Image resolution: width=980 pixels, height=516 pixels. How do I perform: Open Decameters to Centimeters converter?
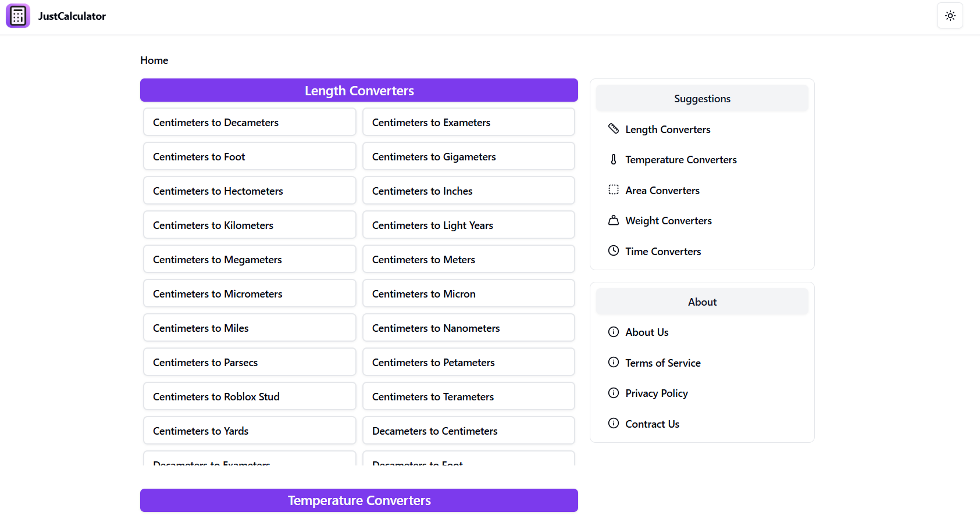click(x=468, y=431)
